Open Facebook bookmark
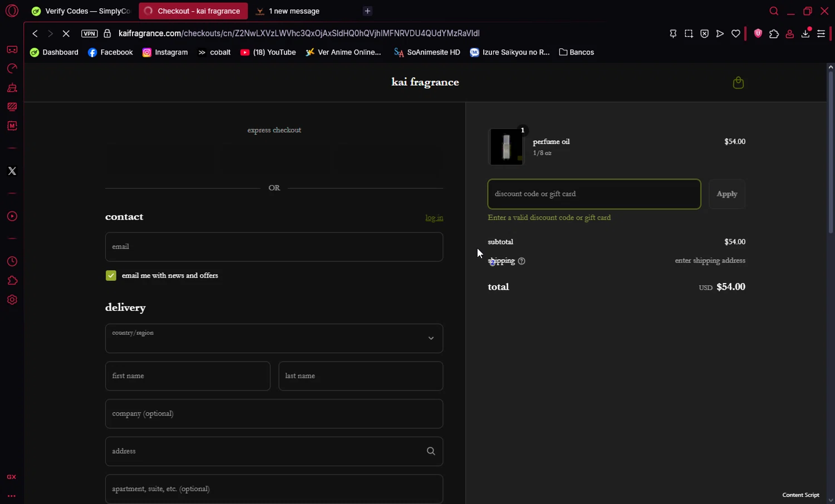Viewport: 835px width, 504px height. pos(110,52)
